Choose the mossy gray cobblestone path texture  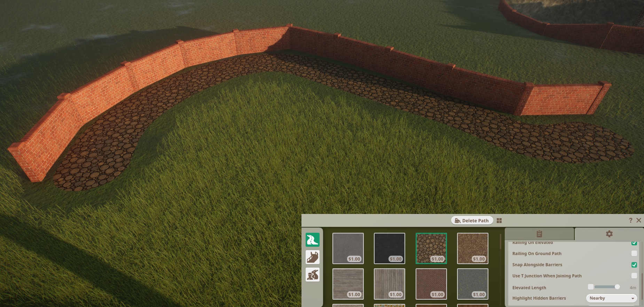[x=473, y=284]
